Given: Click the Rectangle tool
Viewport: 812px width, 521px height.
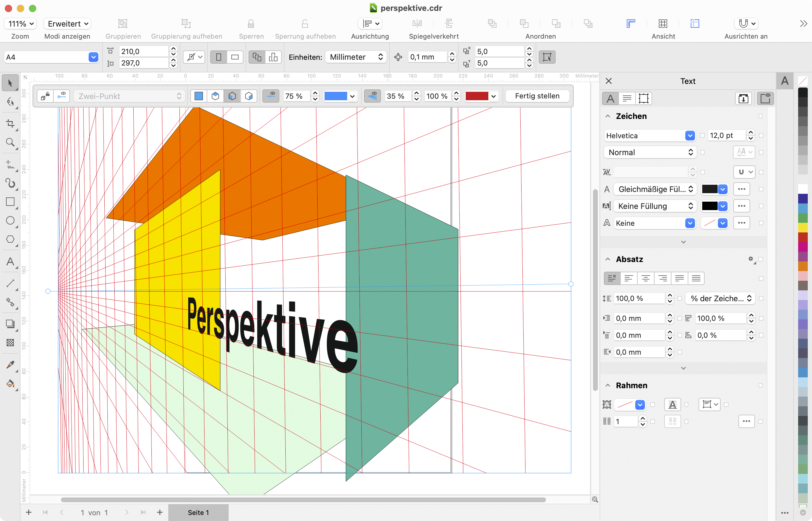Looking at the screenshot, I should [10, 202].
